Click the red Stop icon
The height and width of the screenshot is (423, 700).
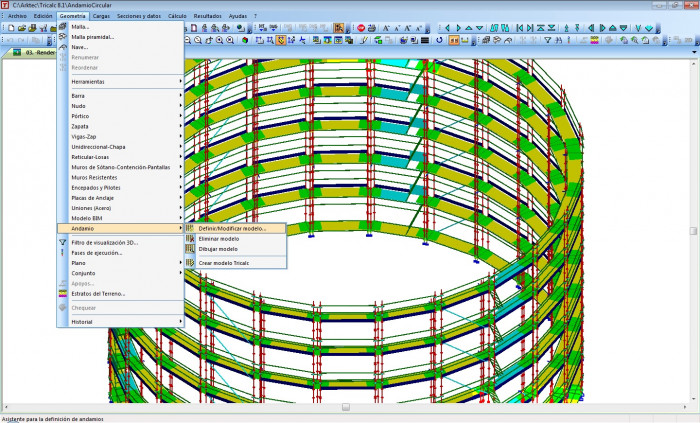pos(361,28)
